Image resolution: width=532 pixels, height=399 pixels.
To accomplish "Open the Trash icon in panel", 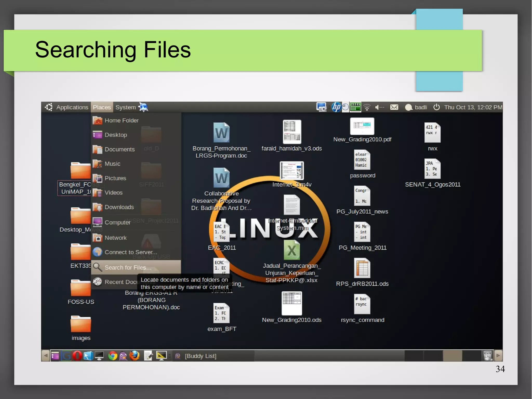I will point(487,356).
